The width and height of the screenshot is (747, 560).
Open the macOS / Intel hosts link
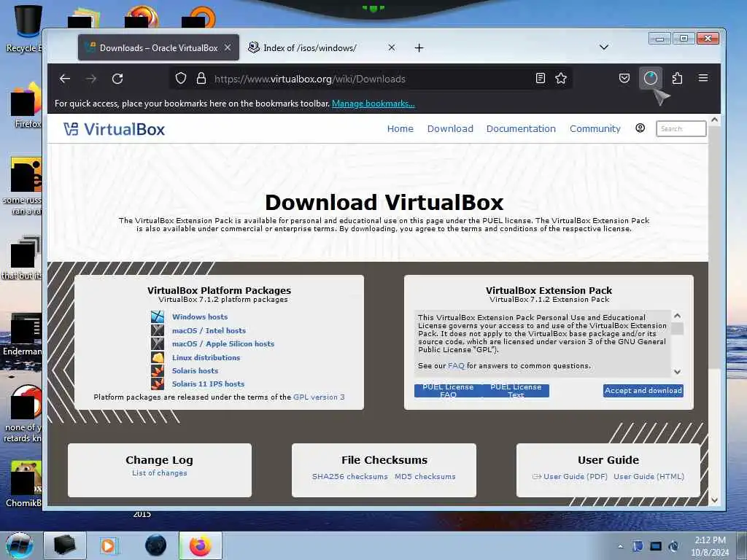(209, 330)
